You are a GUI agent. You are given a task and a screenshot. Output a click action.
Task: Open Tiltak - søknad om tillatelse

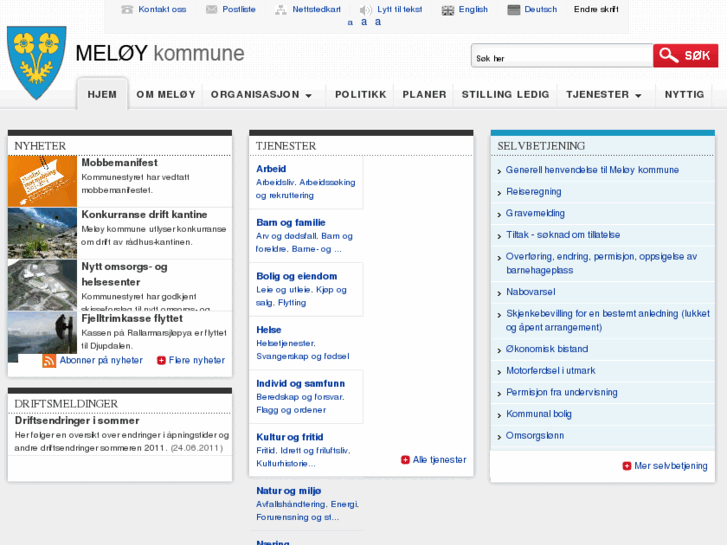tap(563, 235)
